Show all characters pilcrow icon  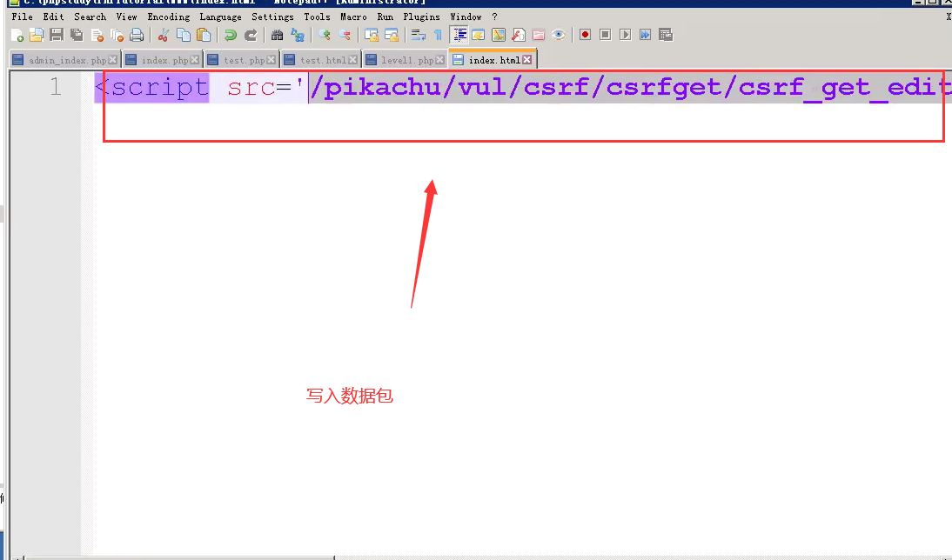(x=438, y=35)
